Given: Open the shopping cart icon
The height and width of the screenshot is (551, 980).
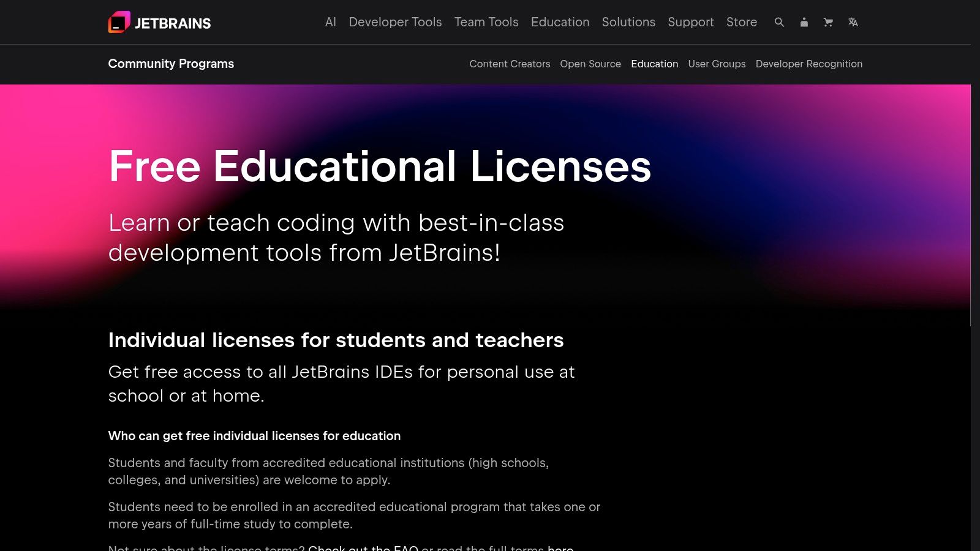Looking at the screenshot, I should (x=828, y=22).
